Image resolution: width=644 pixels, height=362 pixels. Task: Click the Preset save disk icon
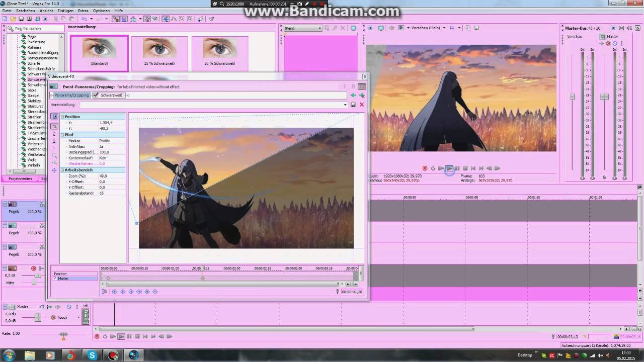pos(353,105)
